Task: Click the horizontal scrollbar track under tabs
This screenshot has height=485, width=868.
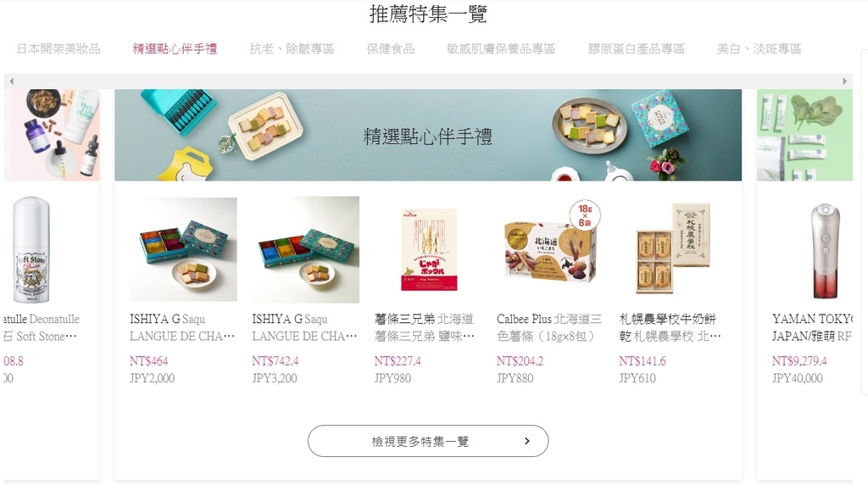Action: click(x=428, y=81)
